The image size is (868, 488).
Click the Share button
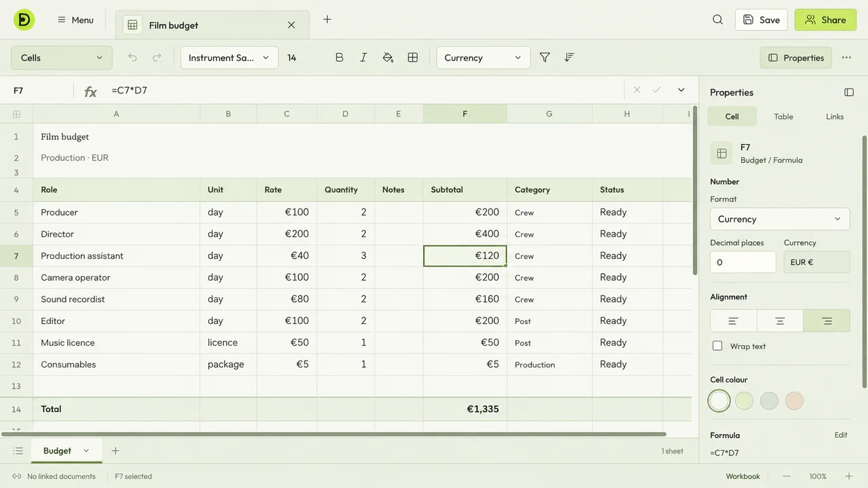pos(826,20)
